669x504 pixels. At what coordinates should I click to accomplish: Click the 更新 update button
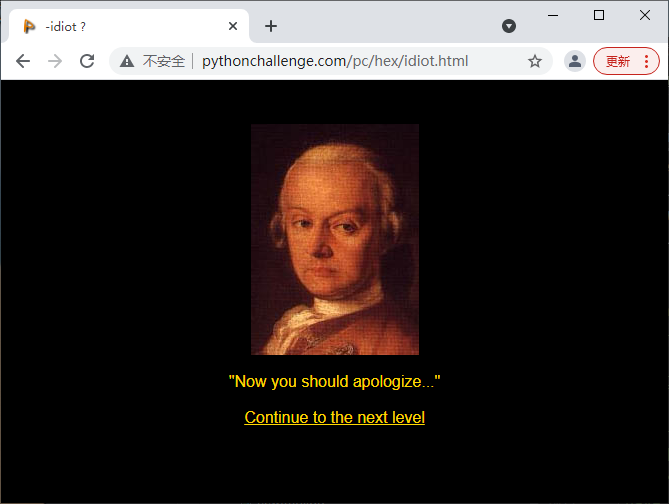click(618, 61)
